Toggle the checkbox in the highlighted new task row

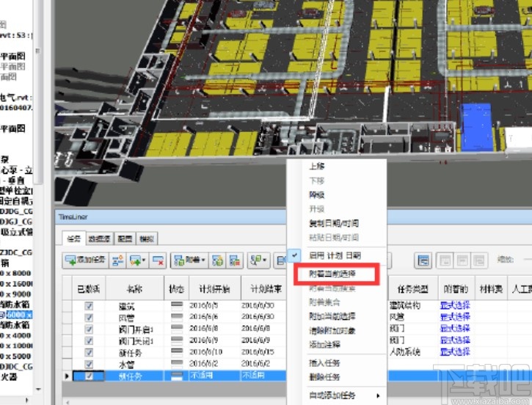pos(89,376)
